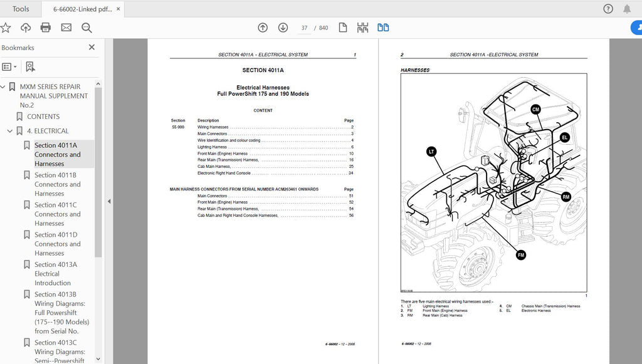Open Section 4011A Connectors and Harnesses bookmark
The image size is (642, 364).
point(57,154)
